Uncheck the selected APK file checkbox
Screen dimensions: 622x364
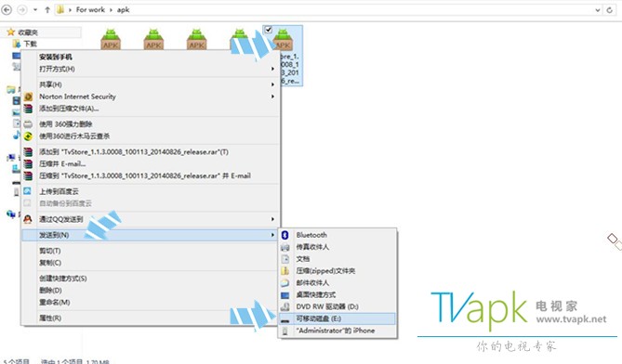click(268, 30)
